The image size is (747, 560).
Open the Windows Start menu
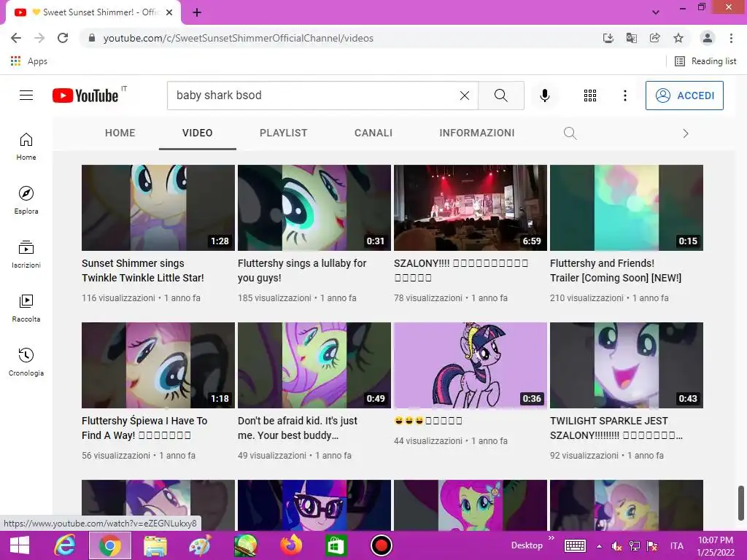20,545
